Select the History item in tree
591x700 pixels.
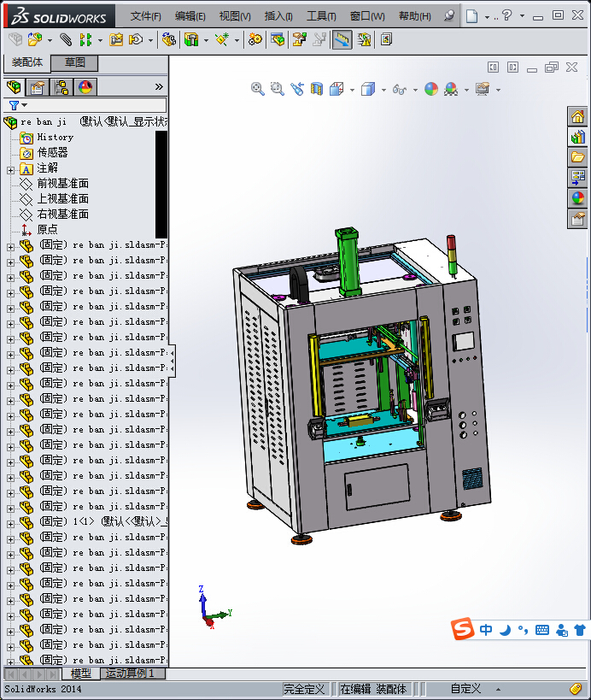56,138
